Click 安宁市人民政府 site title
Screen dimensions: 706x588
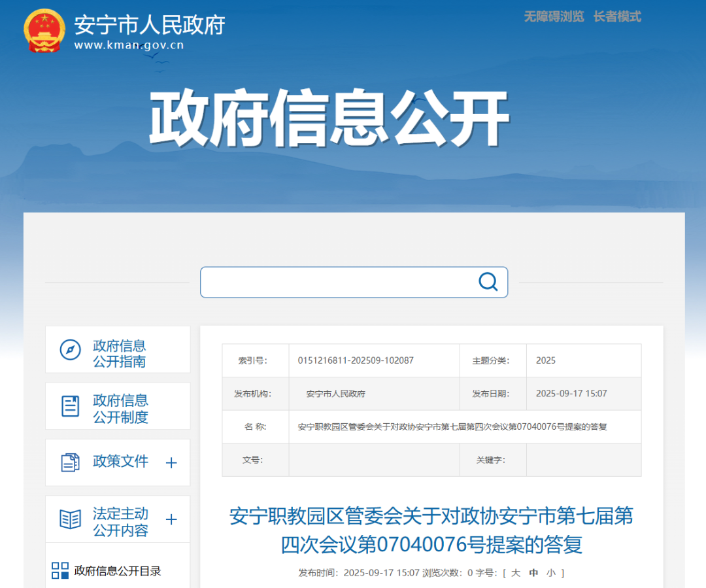pyautogui.click(x=150, y=25)
